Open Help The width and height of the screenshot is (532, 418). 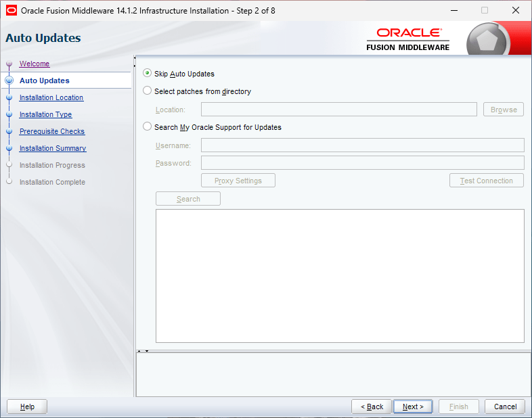[x=27, y=407]
